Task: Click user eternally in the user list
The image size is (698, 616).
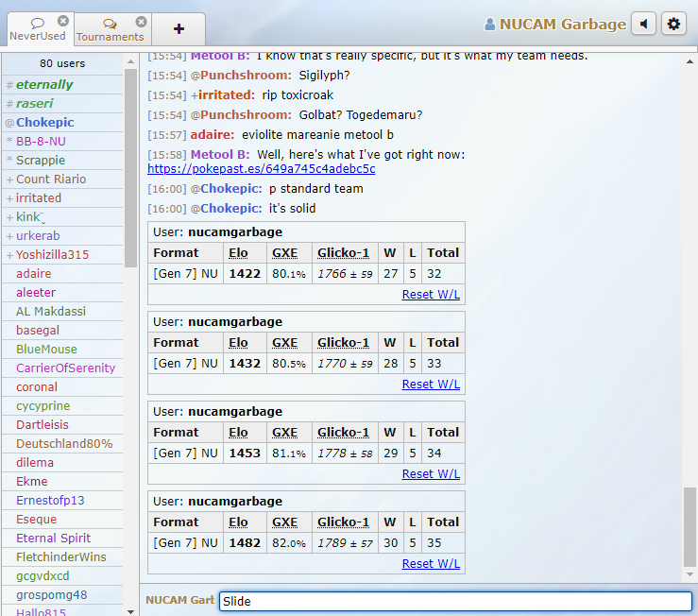Action: [43, 85]
